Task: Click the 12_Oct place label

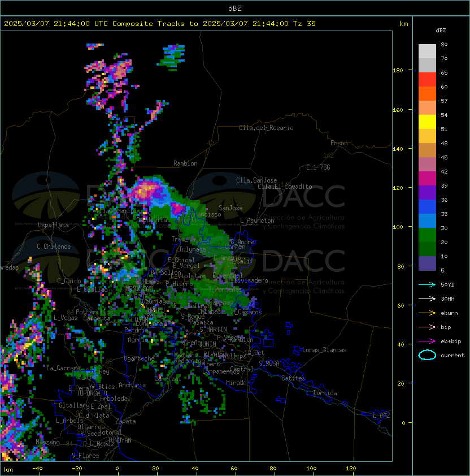Action: point(254,353)
